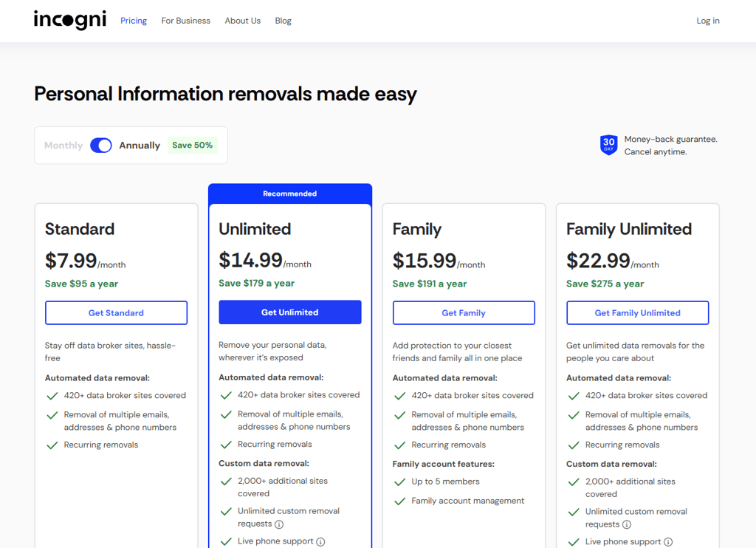Click 'Save $191 a year' text

(x=430, y=284)
